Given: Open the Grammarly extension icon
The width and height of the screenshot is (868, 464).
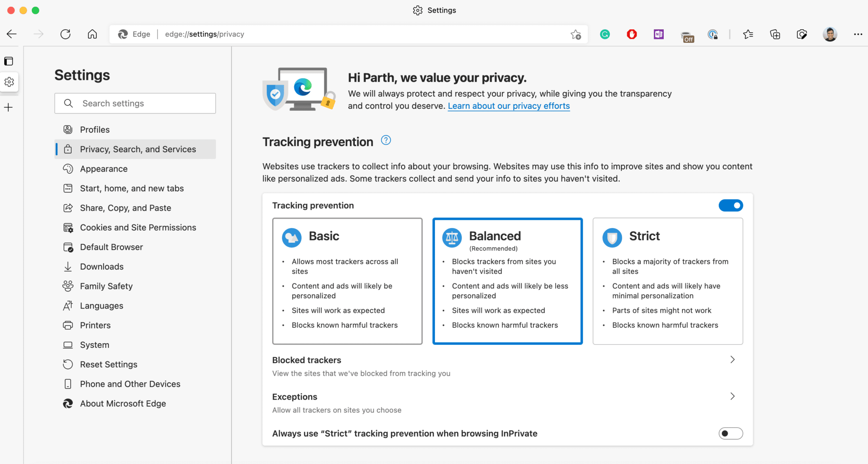Looking at the screenshot, I should pos(605,34).
